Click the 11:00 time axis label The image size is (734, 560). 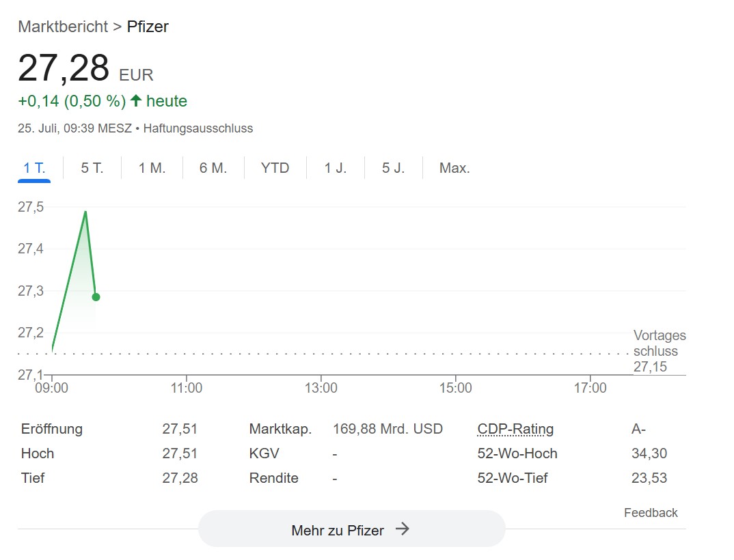point(187,388)
